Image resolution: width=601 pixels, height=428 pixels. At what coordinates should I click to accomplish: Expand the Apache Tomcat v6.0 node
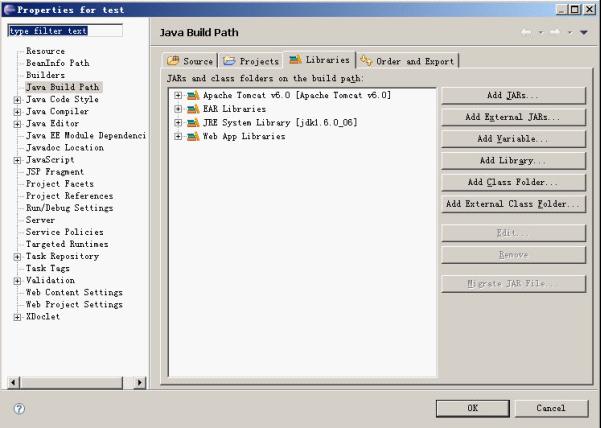[178, 95]
